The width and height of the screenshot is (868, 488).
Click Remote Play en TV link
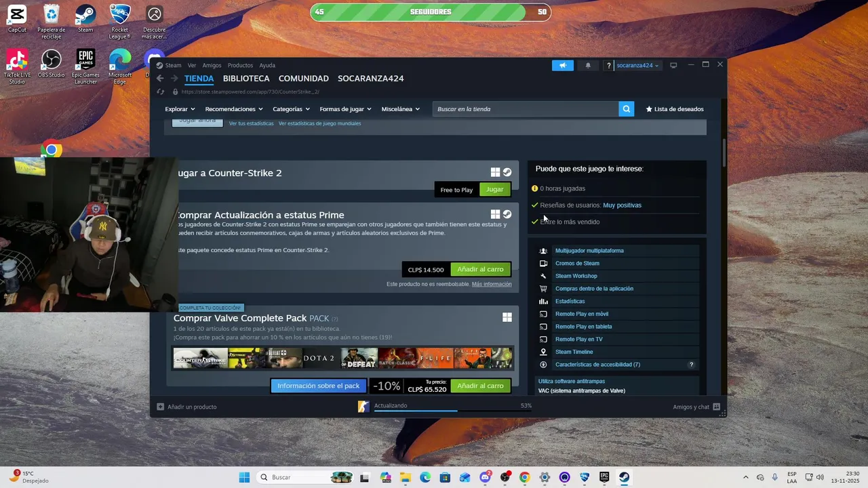pyautogui.click(x=578, y=339)
